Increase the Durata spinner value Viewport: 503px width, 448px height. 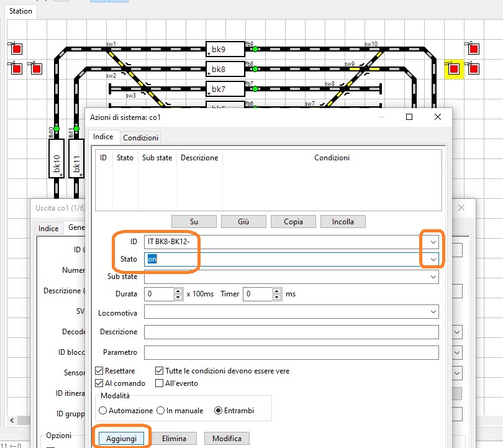179,291
